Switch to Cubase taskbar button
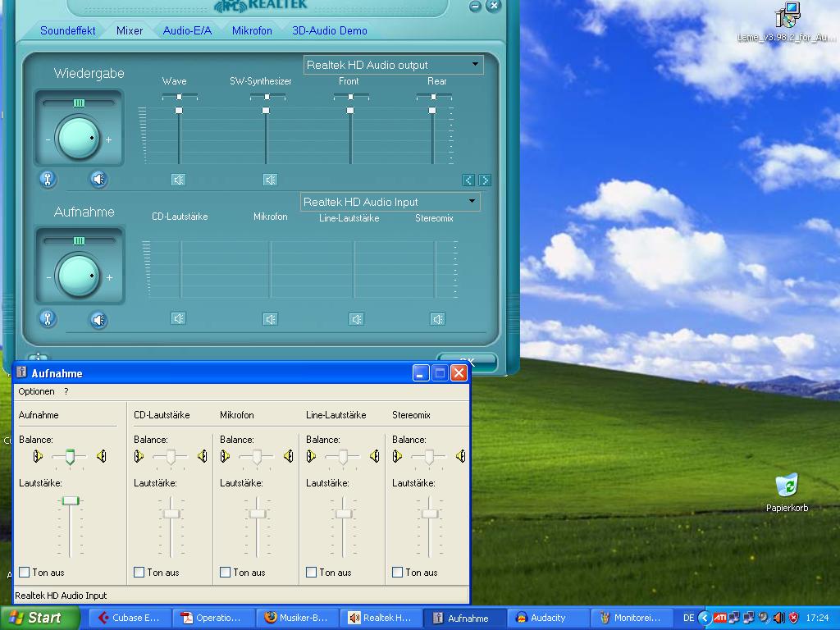This screenshot has height=630, width=840. pyautogui.click(x=129, y=618)
